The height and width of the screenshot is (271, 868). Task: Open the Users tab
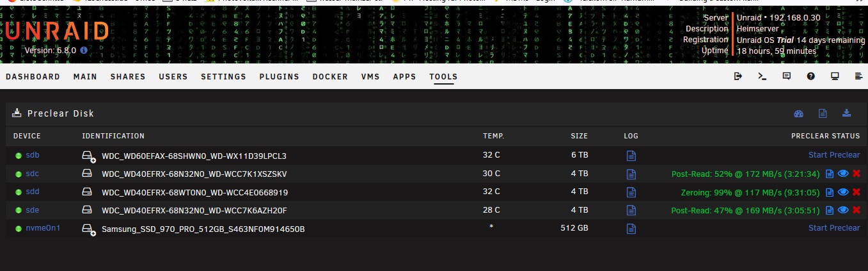[173, 77]
